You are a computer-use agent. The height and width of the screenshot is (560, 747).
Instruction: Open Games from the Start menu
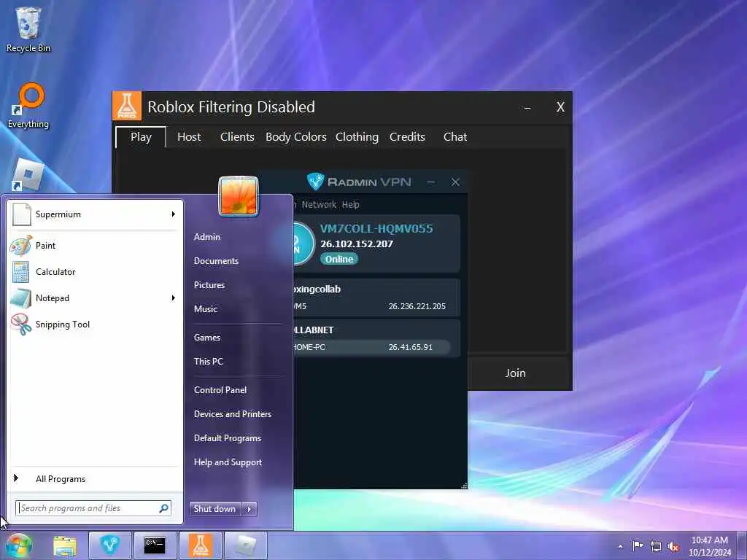tap(207, 338)
